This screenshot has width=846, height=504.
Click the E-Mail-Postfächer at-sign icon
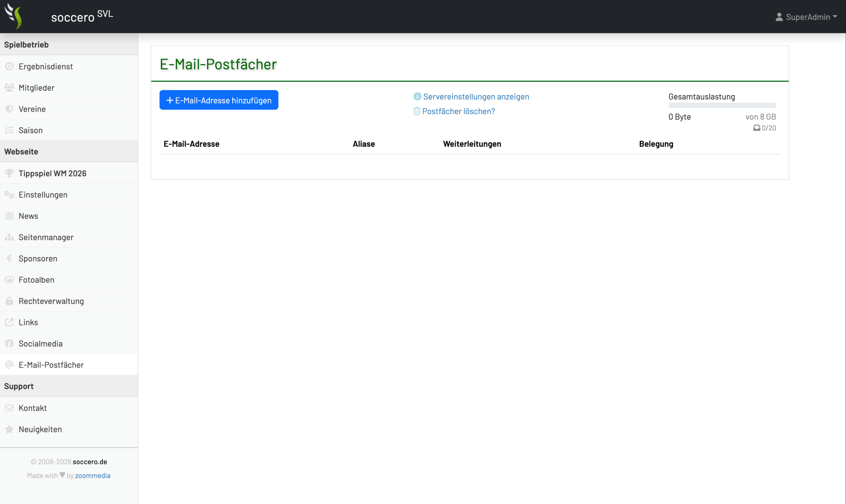point(9,365)
